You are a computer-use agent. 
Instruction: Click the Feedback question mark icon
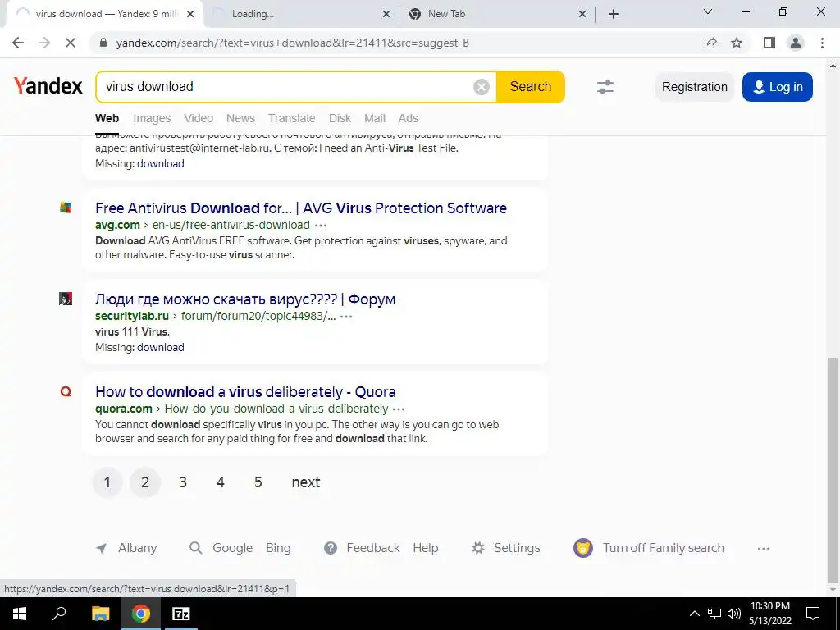pyautogui.click(x=331, y=548)
